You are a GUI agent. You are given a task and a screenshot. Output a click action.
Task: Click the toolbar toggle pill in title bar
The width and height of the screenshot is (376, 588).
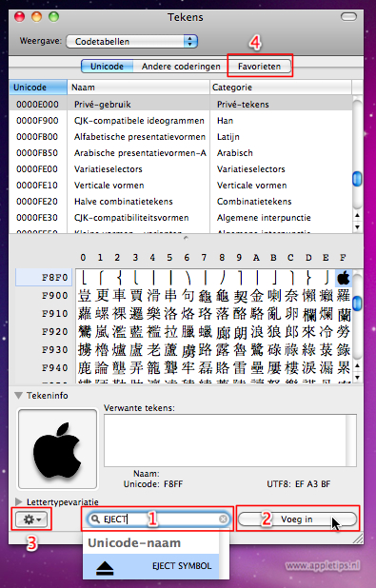click(348, 16)
